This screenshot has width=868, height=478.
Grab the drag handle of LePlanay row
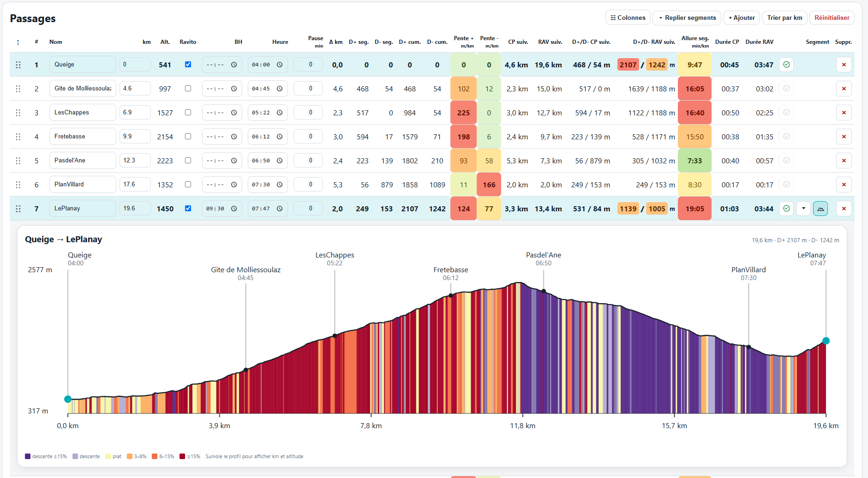(18, 209)
